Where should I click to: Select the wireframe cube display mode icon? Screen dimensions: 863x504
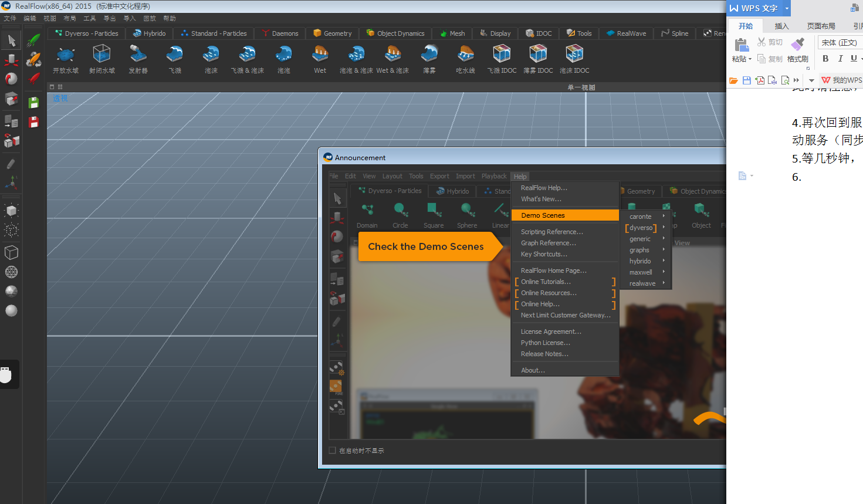pyautogui.click(x=11, y=253)
